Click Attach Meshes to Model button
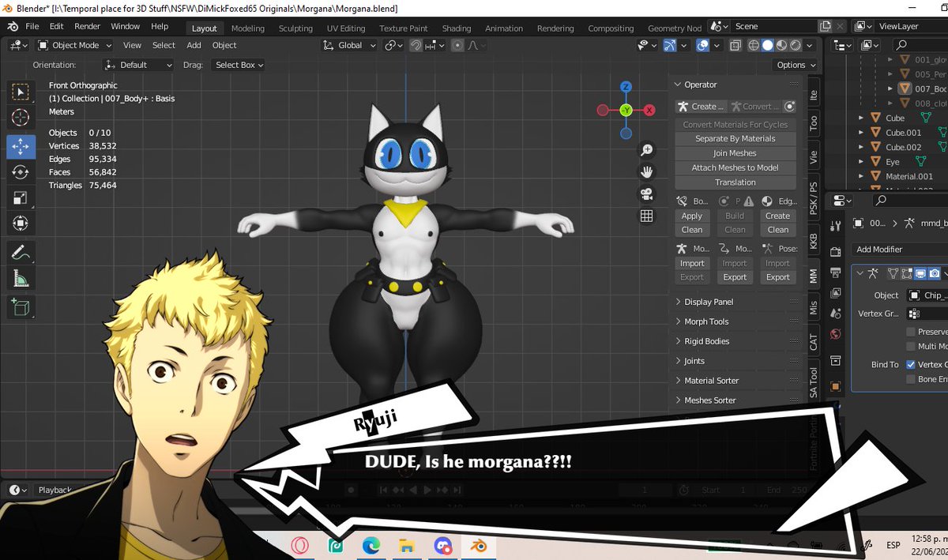 pyautogui.click(x=735, y=167)
